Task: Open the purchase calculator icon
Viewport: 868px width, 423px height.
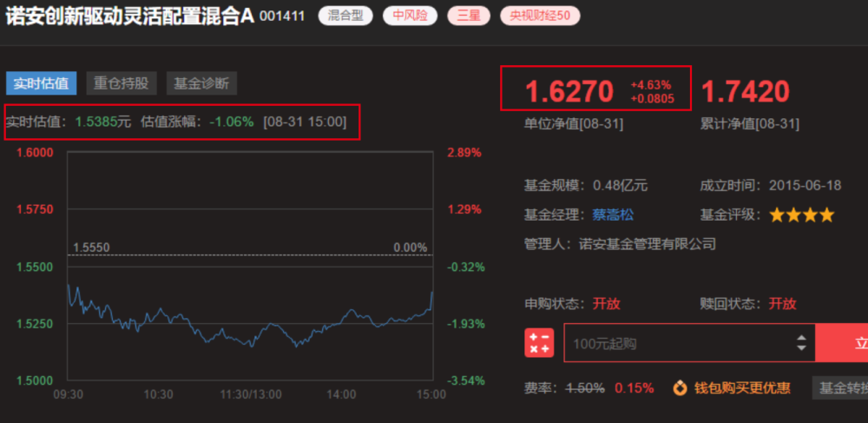Action: tap(539, 343)
